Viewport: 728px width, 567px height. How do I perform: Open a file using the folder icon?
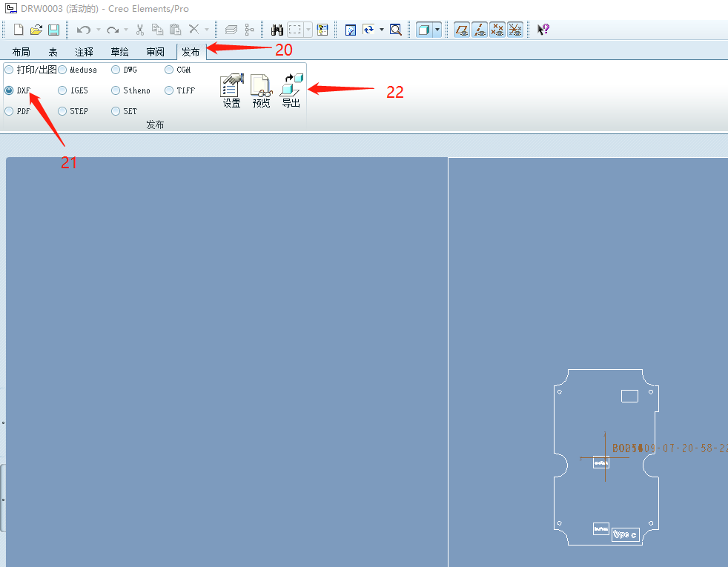36,30
